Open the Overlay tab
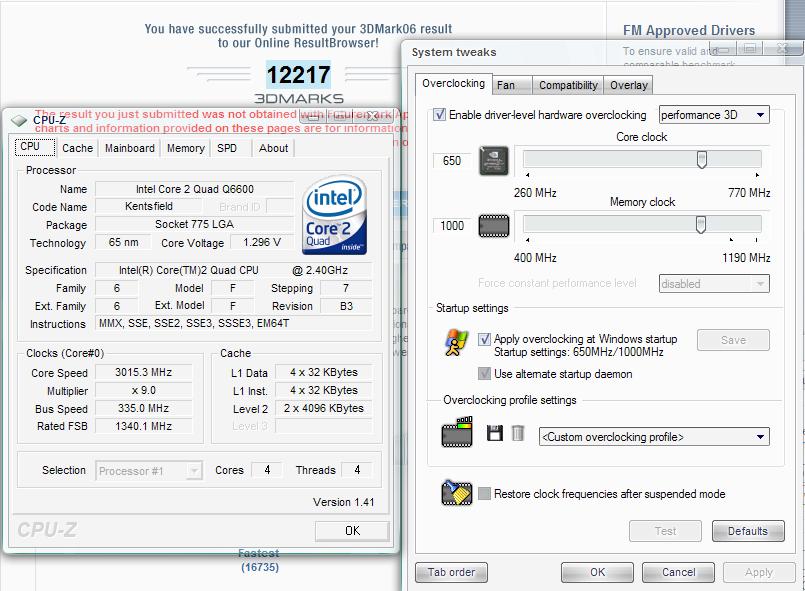The height and width of the screenshot is (591, 805). (628, 85)
